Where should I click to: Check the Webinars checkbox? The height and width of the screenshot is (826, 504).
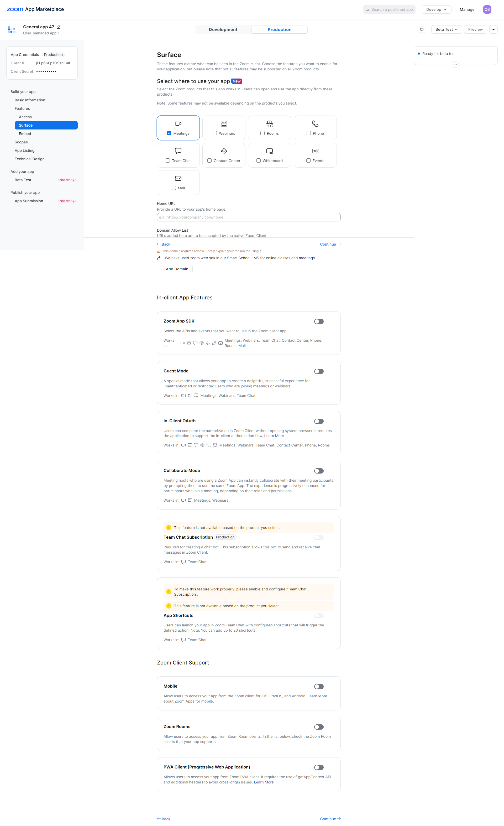215,133
